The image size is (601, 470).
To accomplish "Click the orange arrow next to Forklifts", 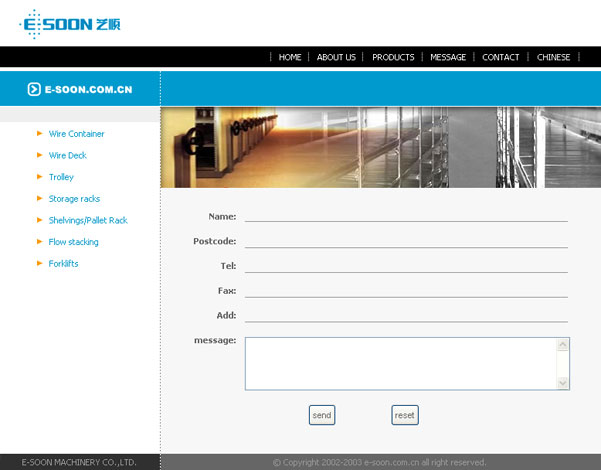I will [x=39, y=263].
